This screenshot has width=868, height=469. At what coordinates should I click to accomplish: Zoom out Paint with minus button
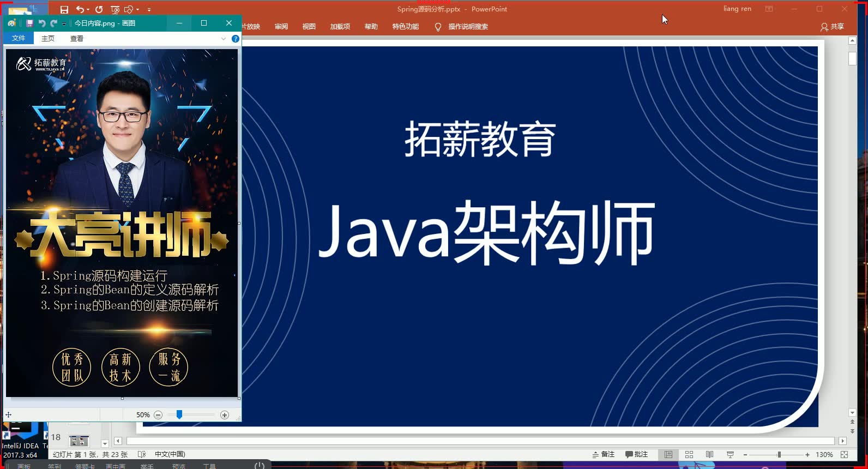click(x=158, y=415)
